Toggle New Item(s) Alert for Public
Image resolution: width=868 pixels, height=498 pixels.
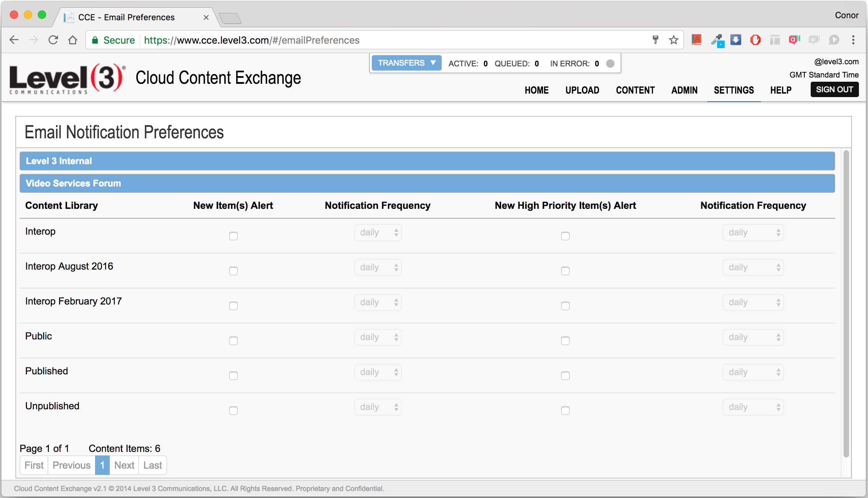tap(233, 341)
